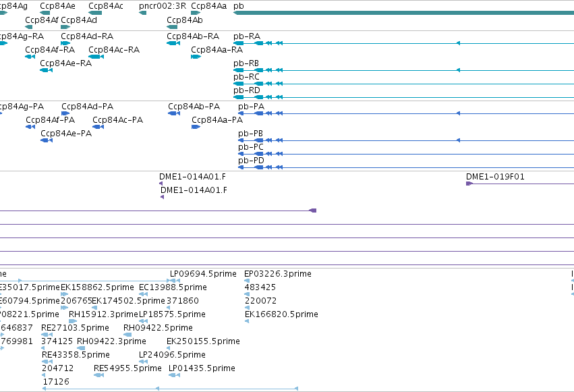Click protein label Ccp84Af-PA
The image size is (574, 392).
click(x=50, y=120)
